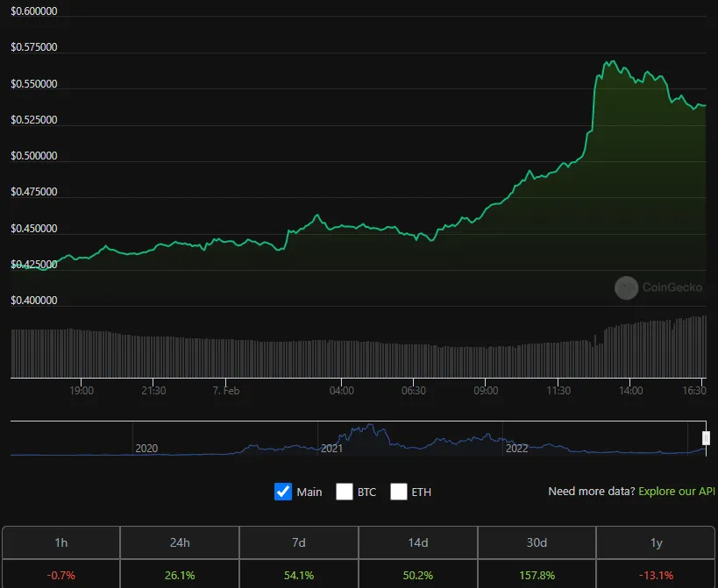Image resolution: width=718 pixels, height=588 pixels.
Task: Click the 157.8% 30-day change value
Action: tap(537, 575)
